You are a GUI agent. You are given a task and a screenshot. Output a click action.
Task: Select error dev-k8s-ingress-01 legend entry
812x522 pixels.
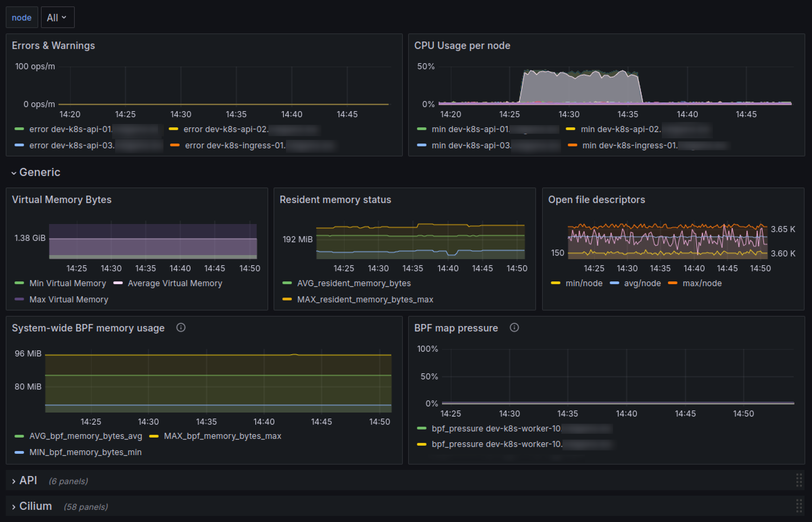[235, 145]
